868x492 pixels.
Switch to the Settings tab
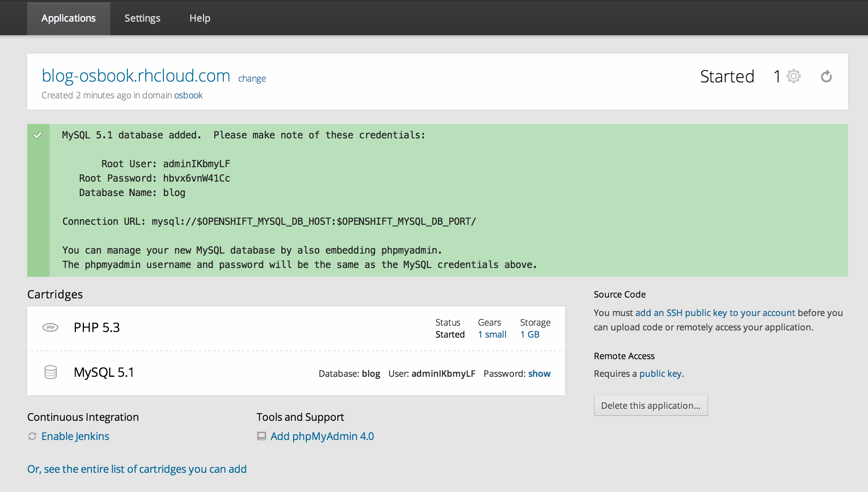(x=142, y=18)
